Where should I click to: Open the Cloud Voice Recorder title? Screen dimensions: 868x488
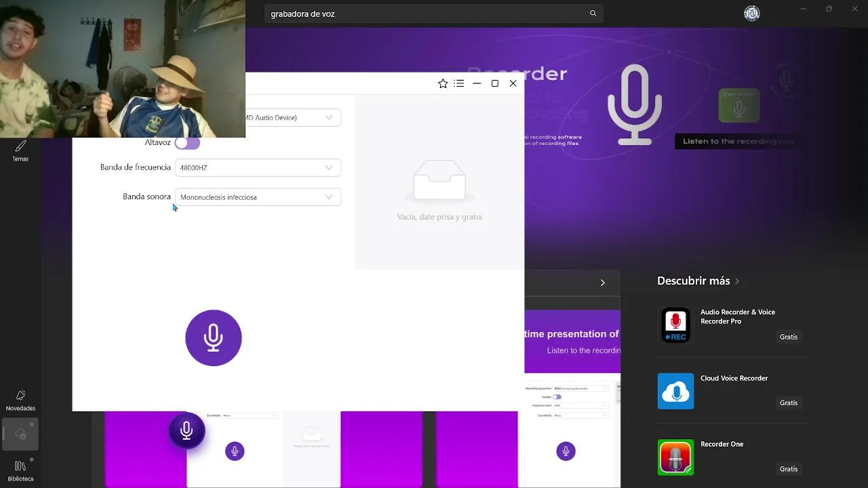734,378
